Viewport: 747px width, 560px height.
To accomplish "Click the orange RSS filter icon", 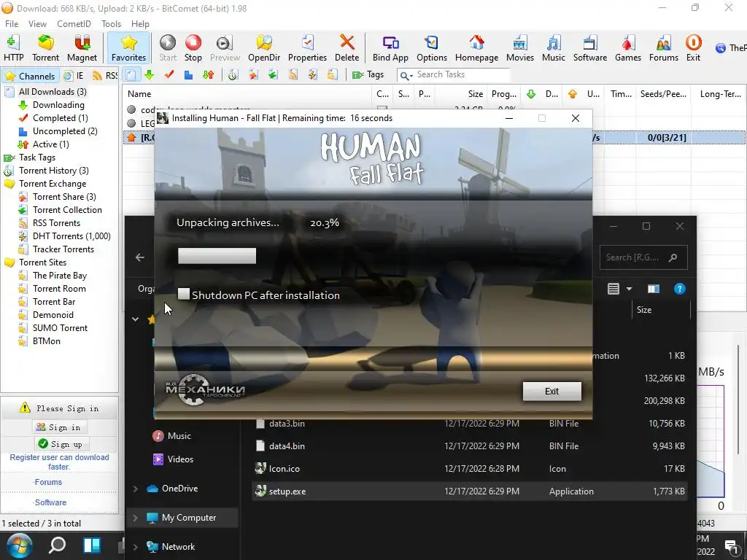I will [x=293, y=75].
